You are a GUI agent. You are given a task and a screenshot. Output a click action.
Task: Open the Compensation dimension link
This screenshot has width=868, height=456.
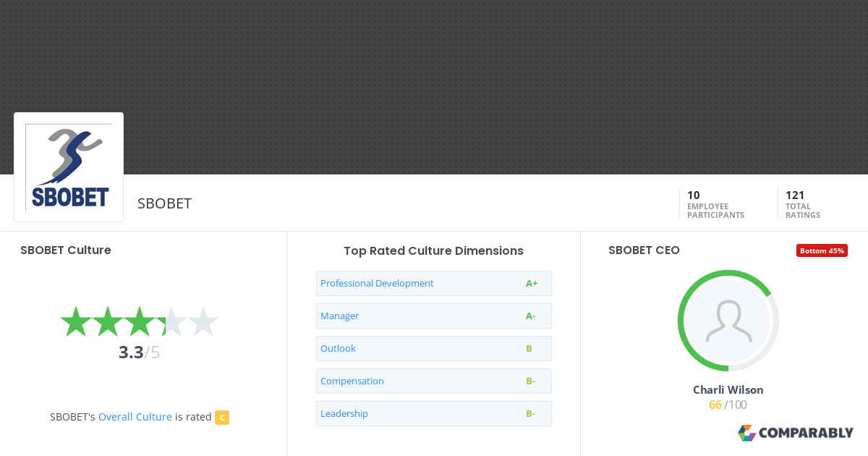pyautogui.click(x=352, y=381)
